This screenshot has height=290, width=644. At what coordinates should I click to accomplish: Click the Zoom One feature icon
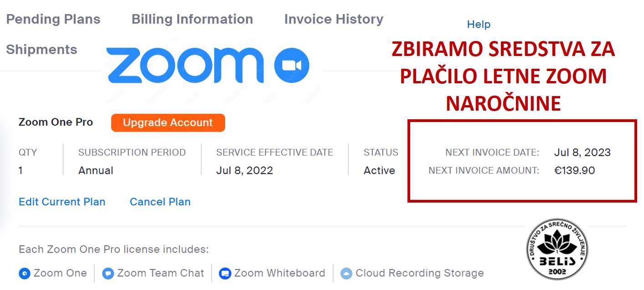24,274
